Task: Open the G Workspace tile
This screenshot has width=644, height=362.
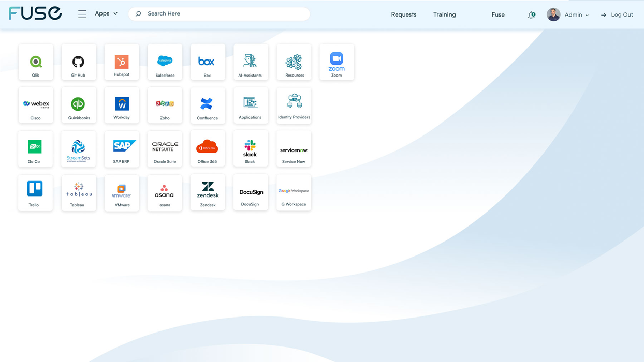Action: click(294, 192)
